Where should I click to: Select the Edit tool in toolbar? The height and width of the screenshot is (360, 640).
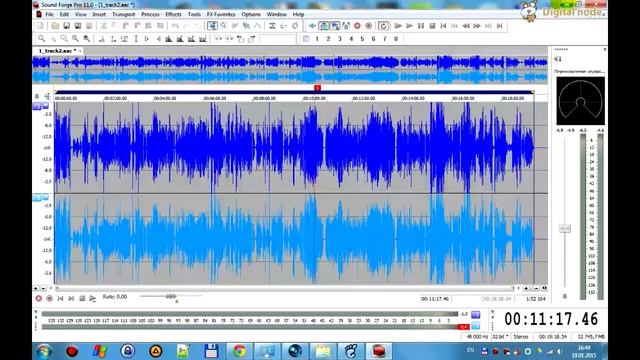click(212, 26)
